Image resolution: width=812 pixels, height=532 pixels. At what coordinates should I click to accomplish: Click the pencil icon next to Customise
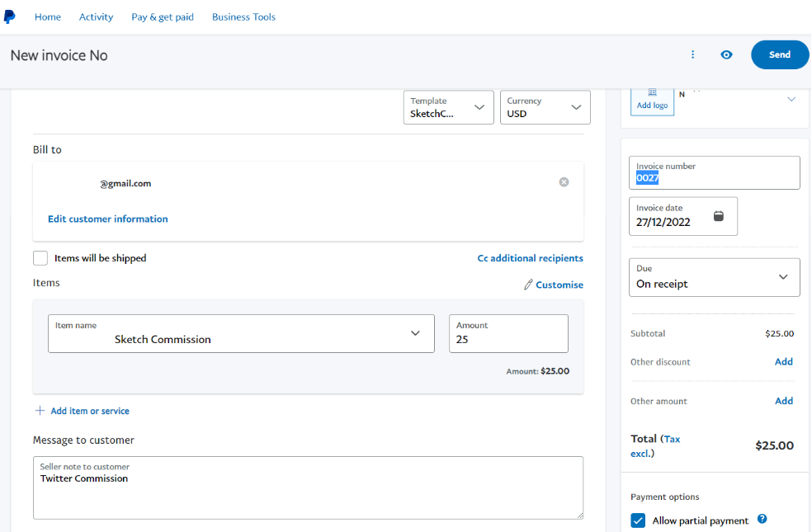pyautogui.click(x=527, y=285)
